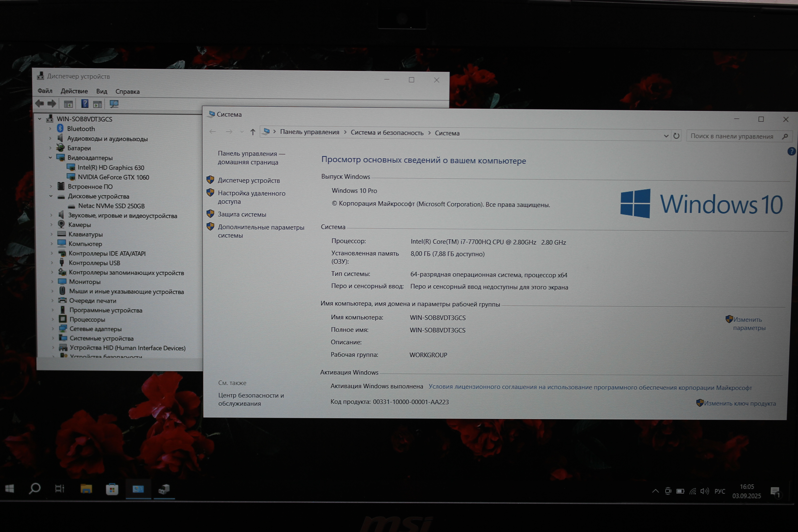This screenshot has width=798, height=532.
Task: Click the РУС language indicator in tray
Action: pyautogui.click(x=720, y=491)
